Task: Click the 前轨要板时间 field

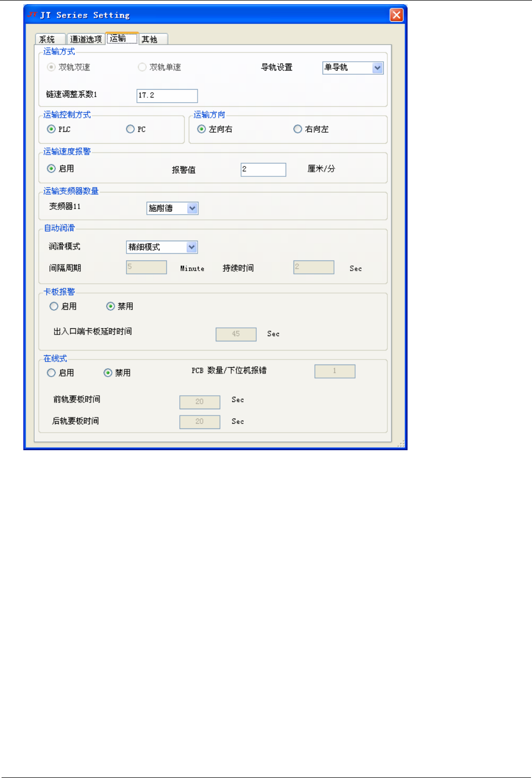Action: pyautogui.click(x=200, y=402)
